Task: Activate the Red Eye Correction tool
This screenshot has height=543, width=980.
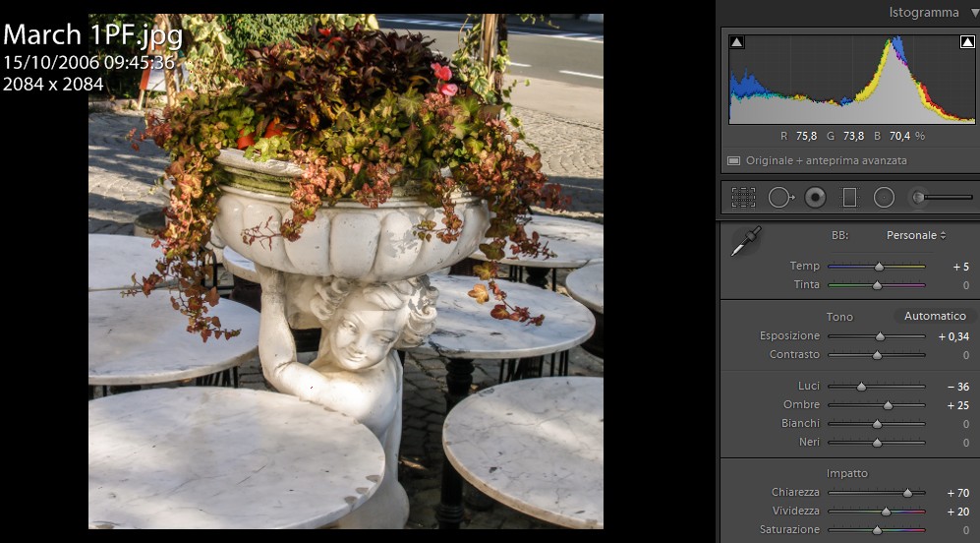Action: coord(815,197)
